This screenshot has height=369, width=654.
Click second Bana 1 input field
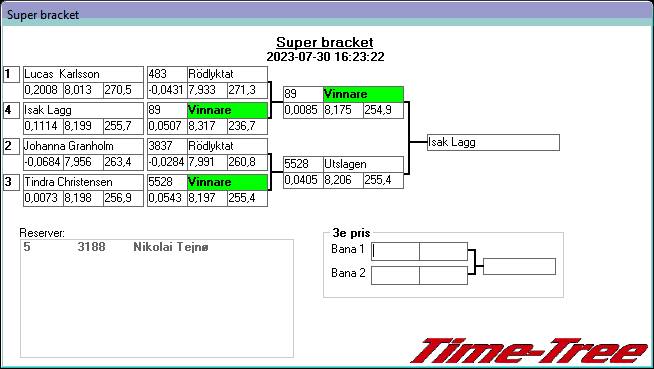click(x=443, y=251)
